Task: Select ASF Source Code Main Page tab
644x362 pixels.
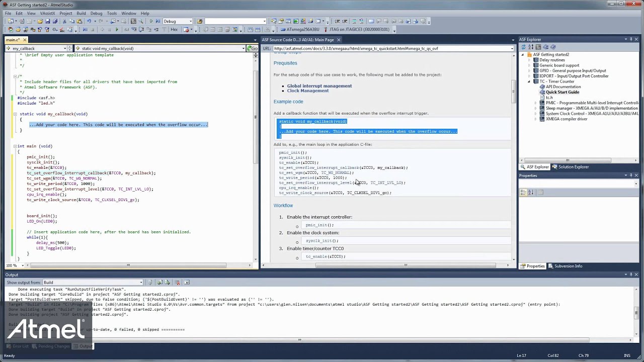Action: (x=298, y=40)
